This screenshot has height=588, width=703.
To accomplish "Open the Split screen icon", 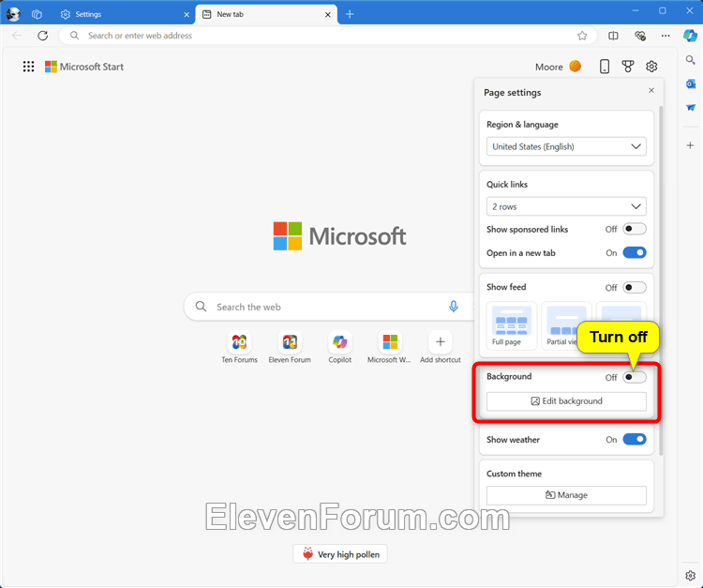I will point(613,36).
